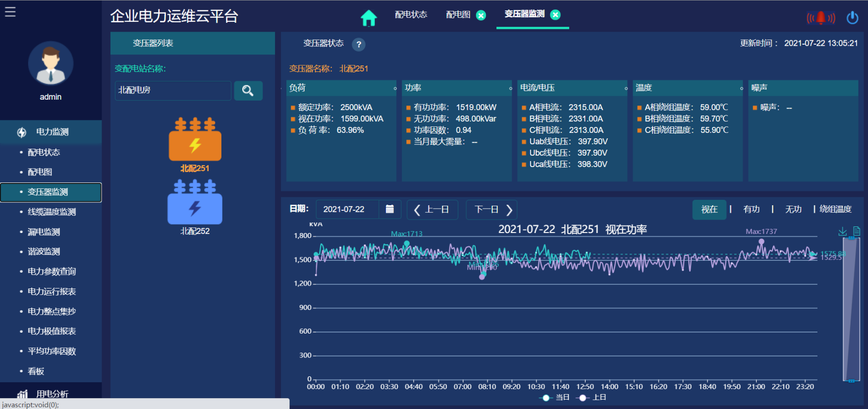Screen dimensions: 868x409
Task: Select the 有功 chart button
Action: point(752,210)
